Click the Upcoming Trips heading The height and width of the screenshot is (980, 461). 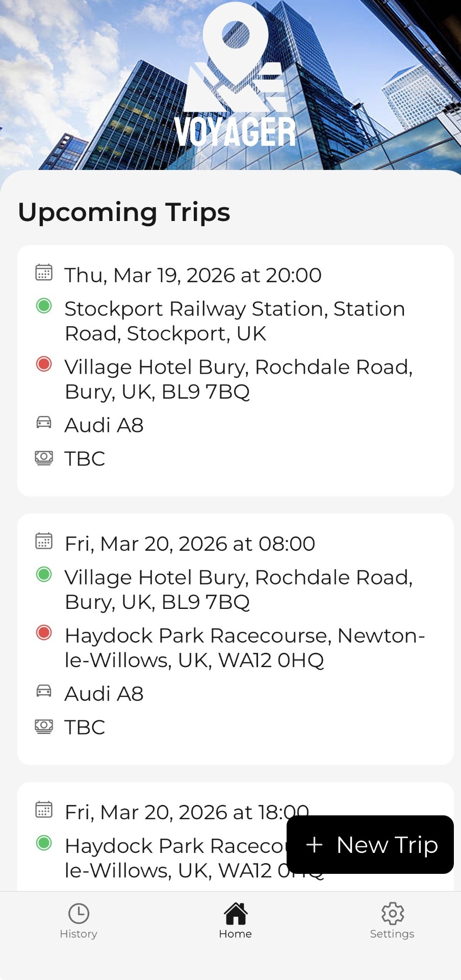click(124, 212)
